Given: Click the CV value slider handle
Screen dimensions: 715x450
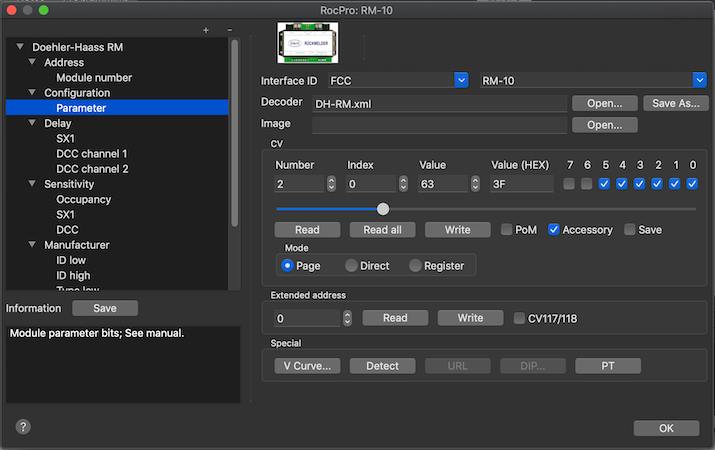Looking at the screenshot, I should (x=383, y=209).
